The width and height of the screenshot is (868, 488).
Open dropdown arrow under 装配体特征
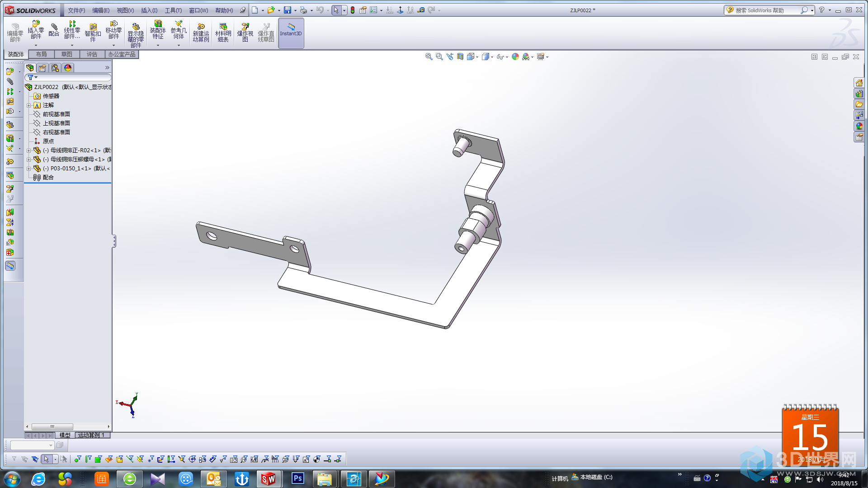(158, 45)
